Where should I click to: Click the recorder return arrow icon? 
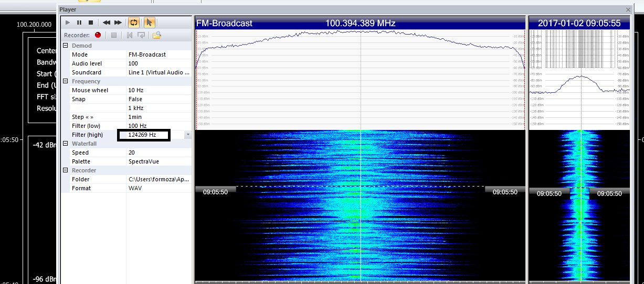click(x=141, y=35)
